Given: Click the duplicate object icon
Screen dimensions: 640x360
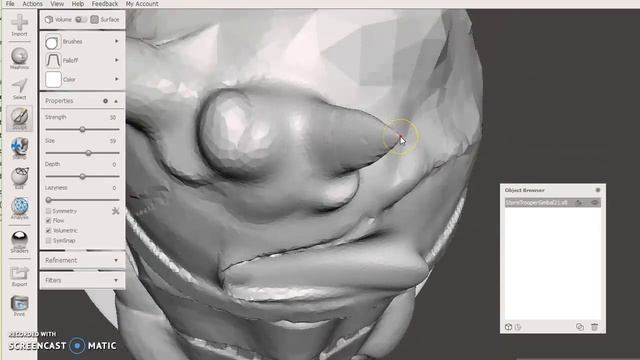Looking at the screenshot, I should click(x=580, y=327).
